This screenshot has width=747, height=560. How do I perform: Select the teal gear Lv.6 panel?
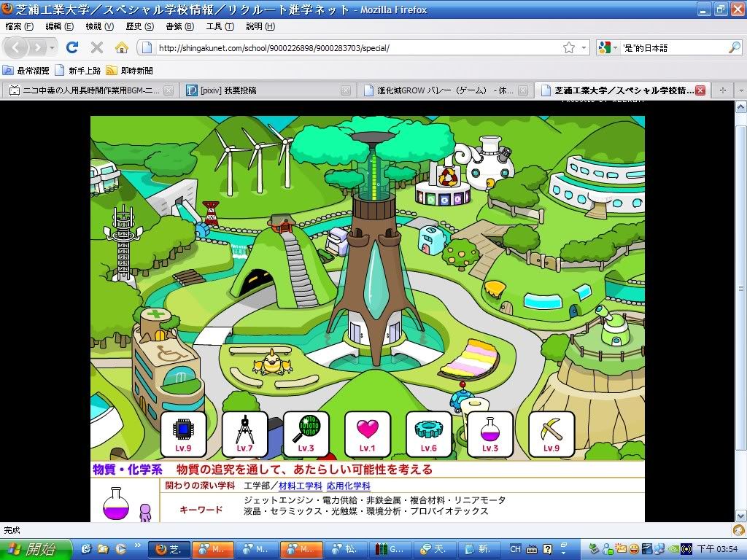coord(429,435)
